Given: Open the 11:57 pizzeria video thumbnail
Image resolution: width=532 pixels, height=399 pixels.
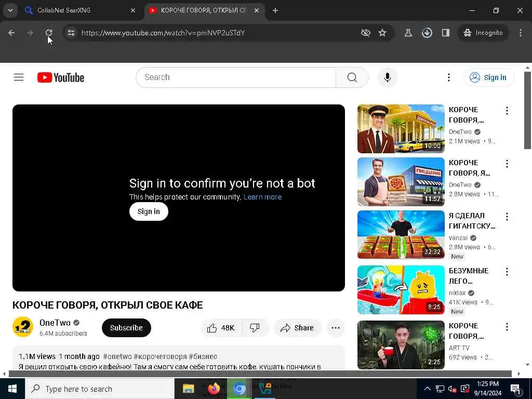Looking at the screenshot, I should pyautogui.click(x=401, y=182).
